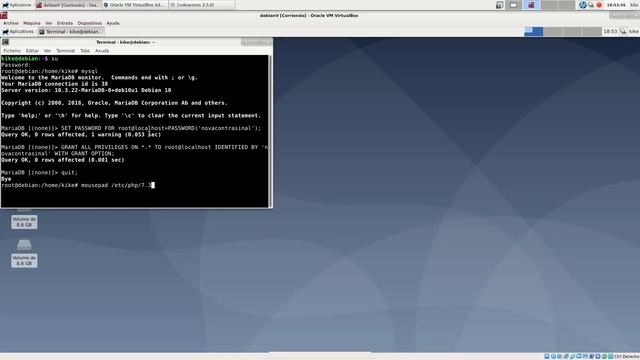Select Terminal - kike@debian button in guest taskbar
The image size is (640, 360).
(71, 31)
